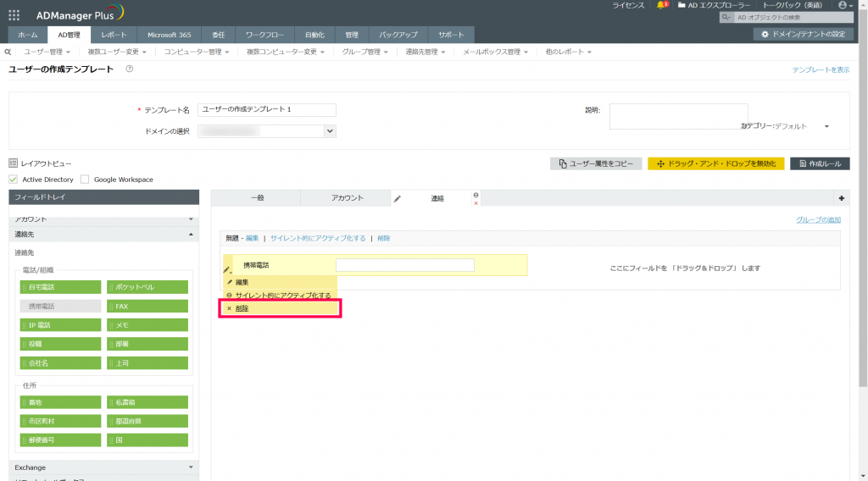This screenshot has width=868, height=481.
Task: Open the 管理 tab
Action: tap(352, 35)
